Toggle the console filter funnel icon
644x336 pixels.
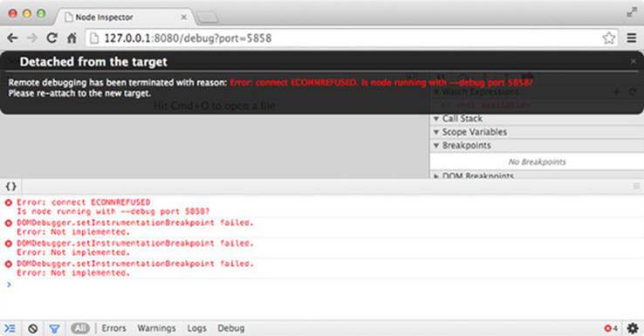(54, 328)
